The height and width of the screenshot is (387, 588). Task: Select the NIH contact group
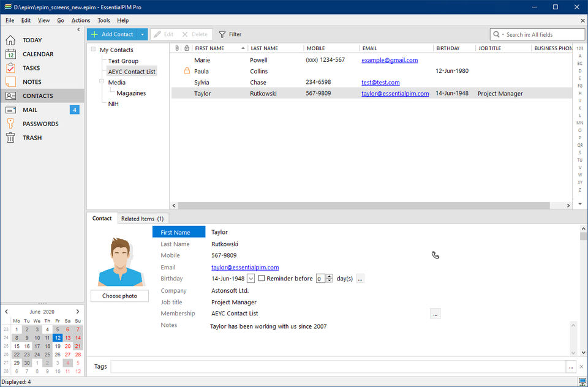point(113,104)
